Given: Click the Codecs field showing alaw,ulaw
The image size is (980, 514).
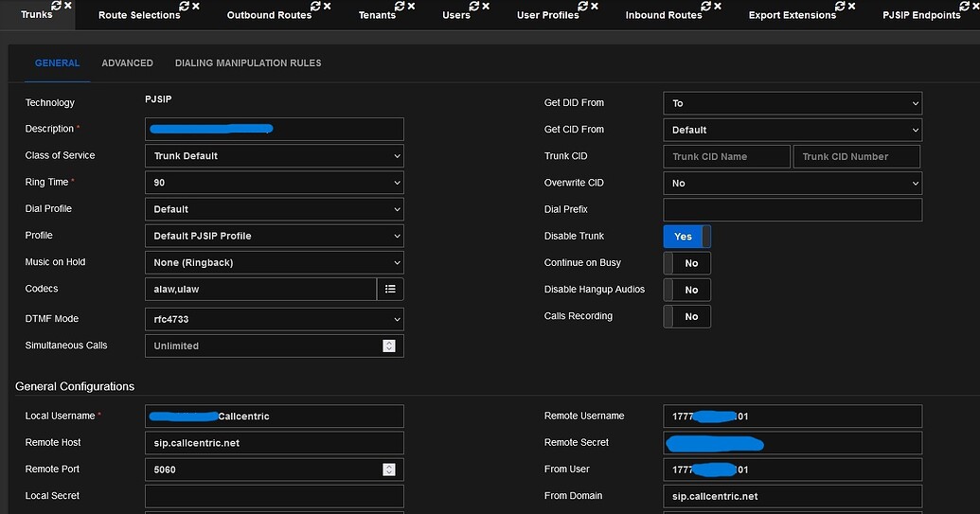Looking at the screenshot, I should 260,289.
